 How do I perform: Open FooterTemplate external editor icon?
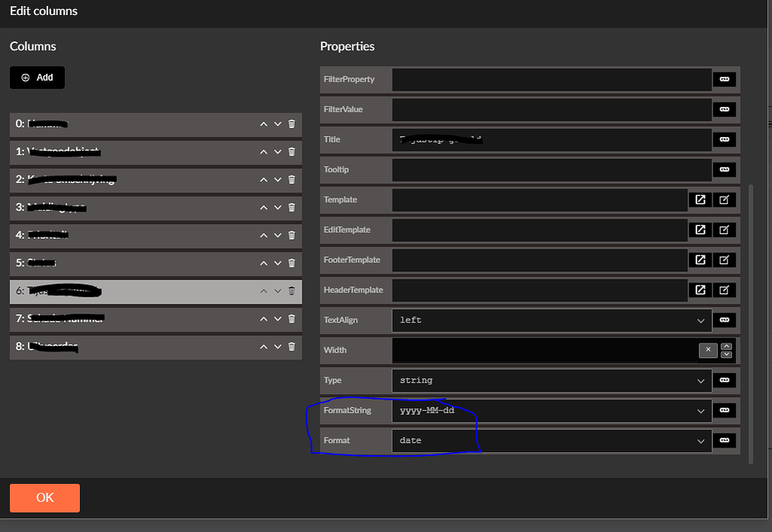point(700,259)
